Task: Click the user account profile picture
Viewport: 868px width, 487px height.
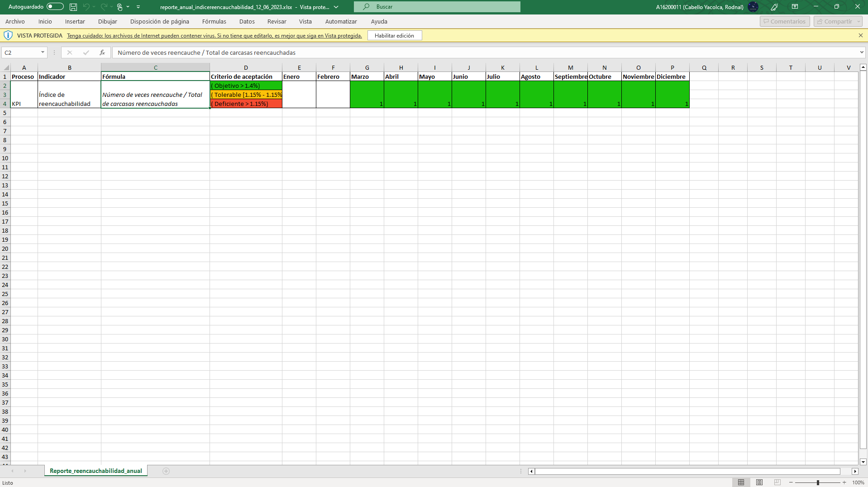Action: coord(753,7)
